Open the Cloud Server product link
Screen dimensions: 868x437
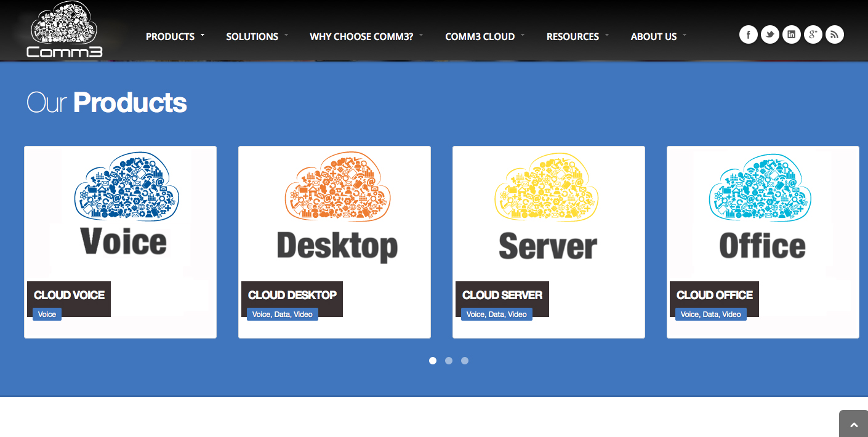tap(502, 295)
